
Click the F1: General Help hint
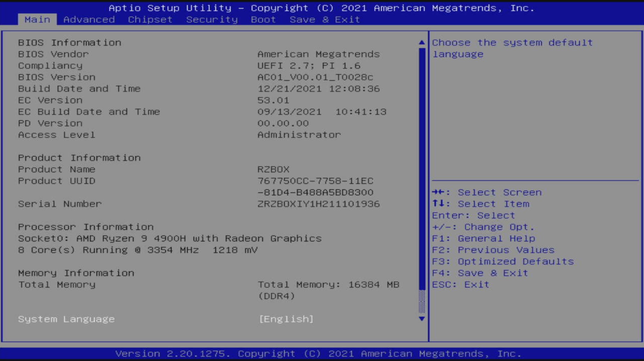[484, 239]
